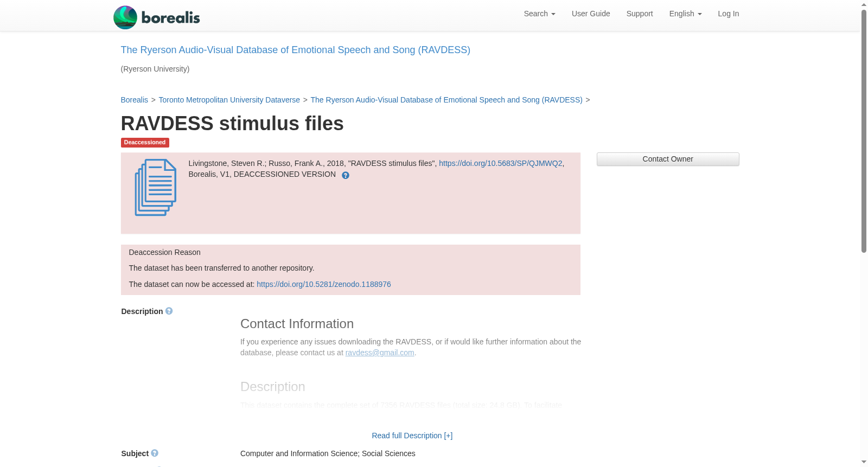The height and width of the screenshot is (467, 868).
Task: Click the Deaccessioned status label
Action: pyautogui.click(x=145, y=143)
